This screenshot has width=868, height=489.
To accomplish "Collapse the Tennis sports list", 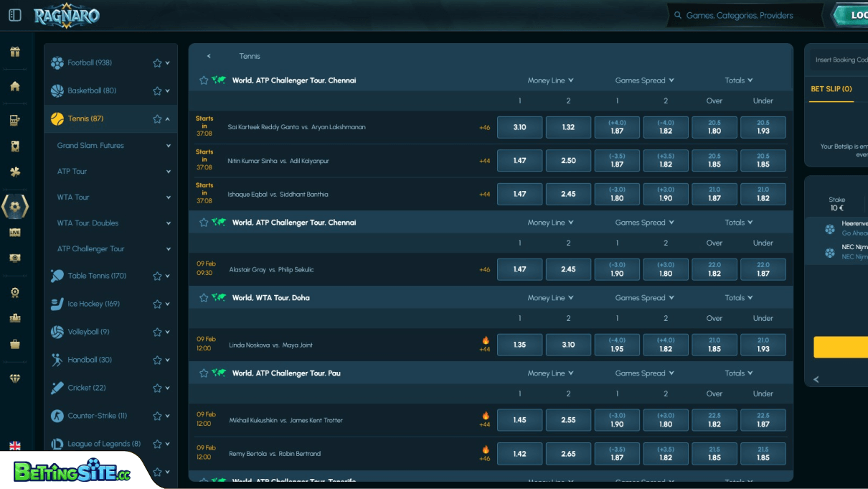I will pos(167,118).
